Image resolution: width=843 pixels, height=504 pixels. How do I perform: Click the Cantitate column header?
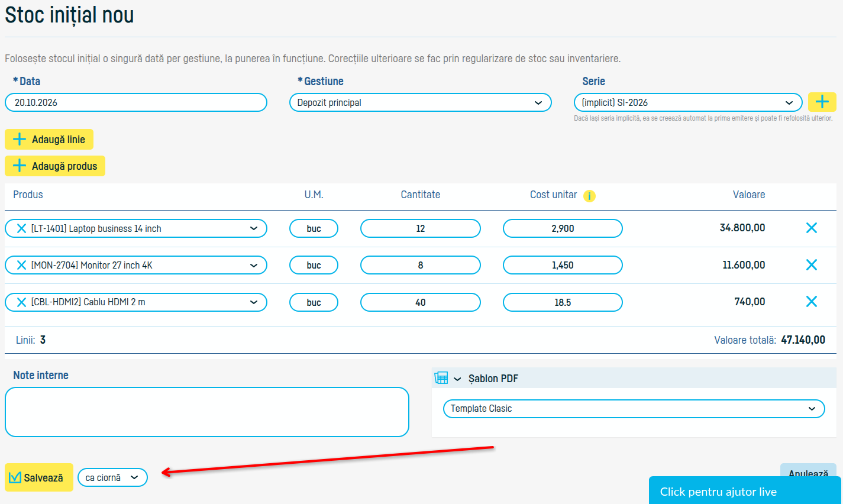(x=421, y=195)
